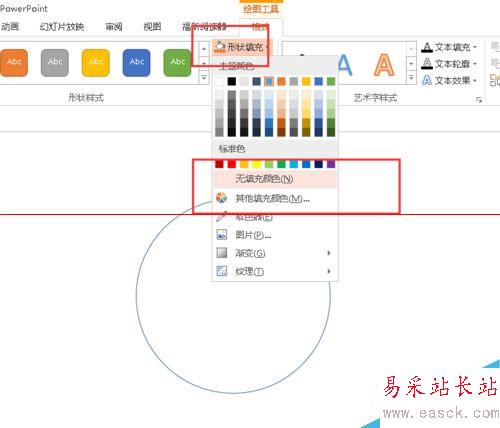Expand the 纹理(T) texture submenu
This screenshot has width=500, height=428.
point(275,271)
